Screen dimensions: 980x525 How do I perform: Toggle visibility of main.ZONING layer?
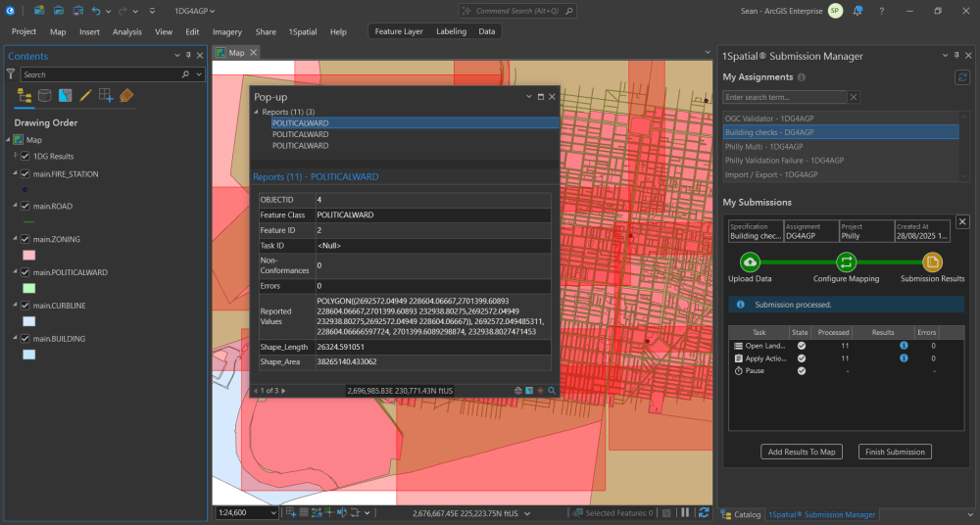click(x=25, y=239)
